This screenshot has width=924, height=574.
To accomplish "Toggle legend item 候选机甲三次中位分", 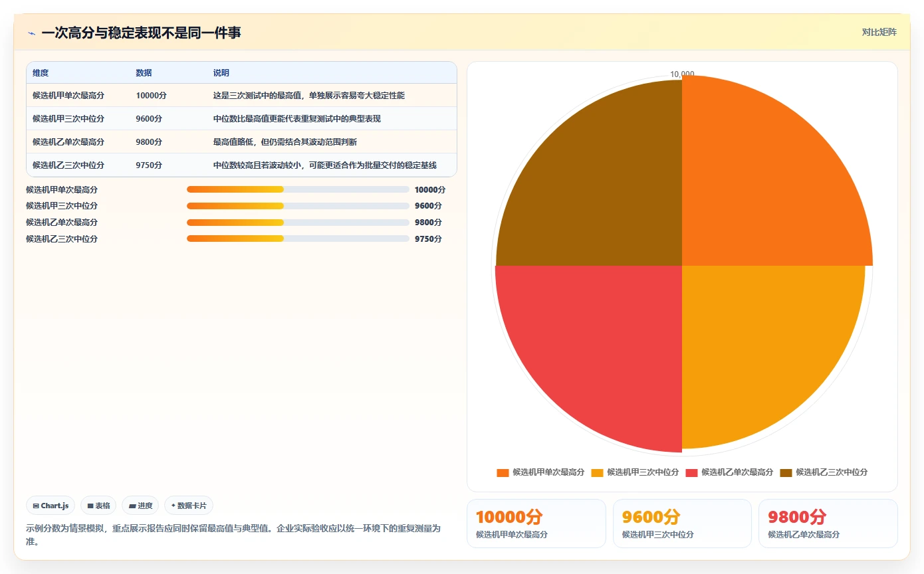I will pyautogui.click(x=635, y=472).
